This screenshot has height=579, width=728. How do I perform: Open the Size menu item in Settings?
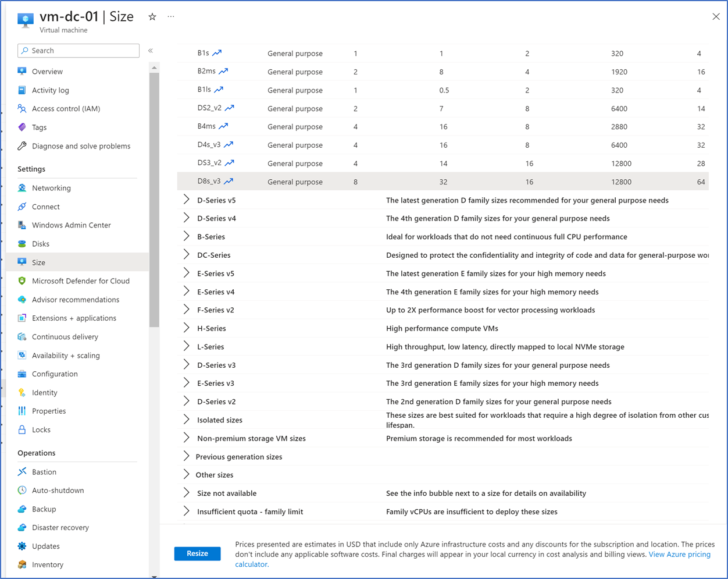(77, 262)
